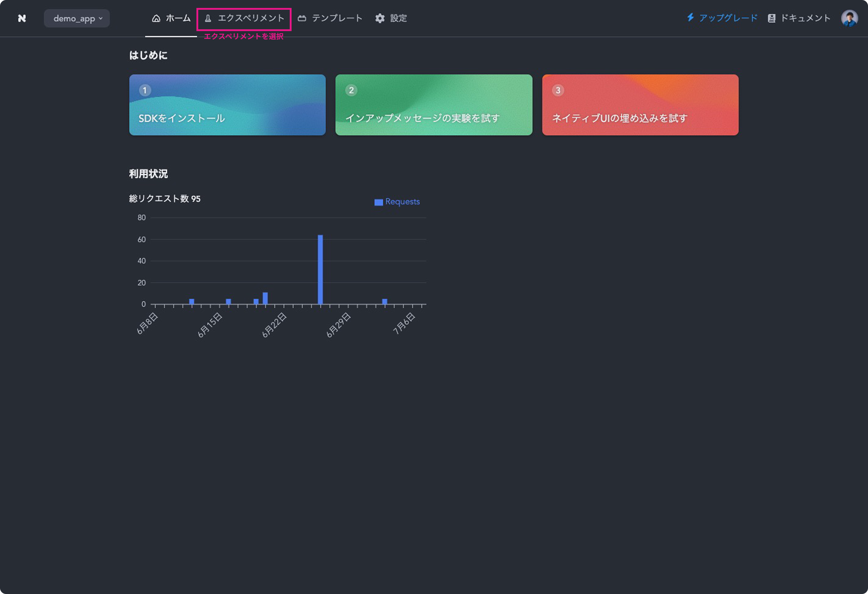This screenshot has width=868, height=594.
Task: Open the テンプレート tab
Action: (x=337, y=18)
